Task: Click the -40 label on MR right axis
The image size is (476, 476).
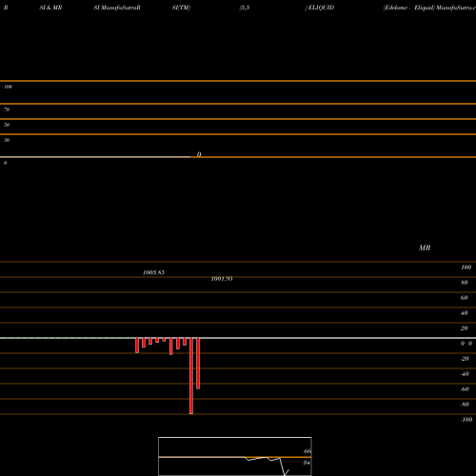Action: point(465,374)
